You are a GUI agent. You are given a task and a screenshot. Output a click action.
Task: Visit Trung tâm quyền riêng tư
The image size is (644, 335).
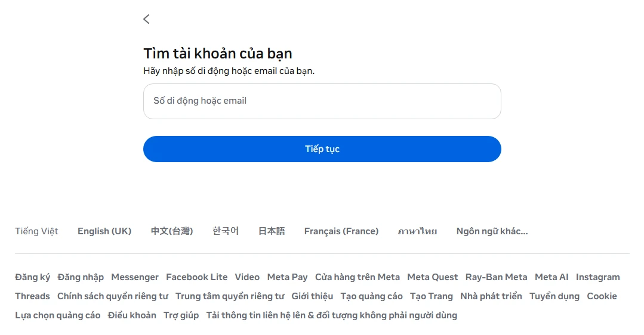pyautogui.click(x=230, y=296)
